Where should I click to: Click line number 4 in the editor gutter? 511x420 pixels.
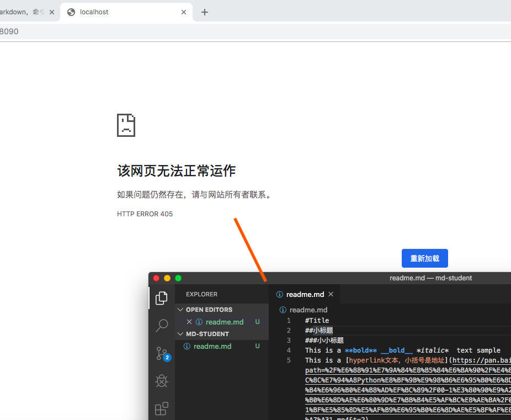289,350
